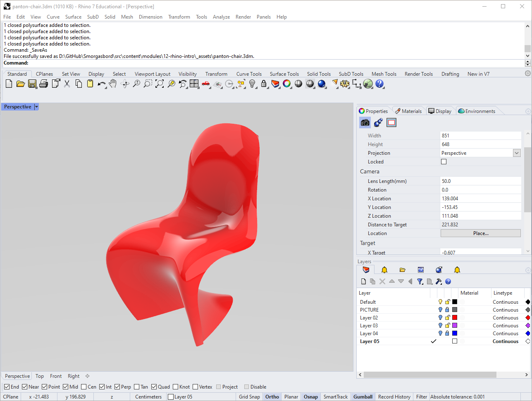Open the Linetype column of Layer 03
The image size is (532, 401).
tap(506, 326)
